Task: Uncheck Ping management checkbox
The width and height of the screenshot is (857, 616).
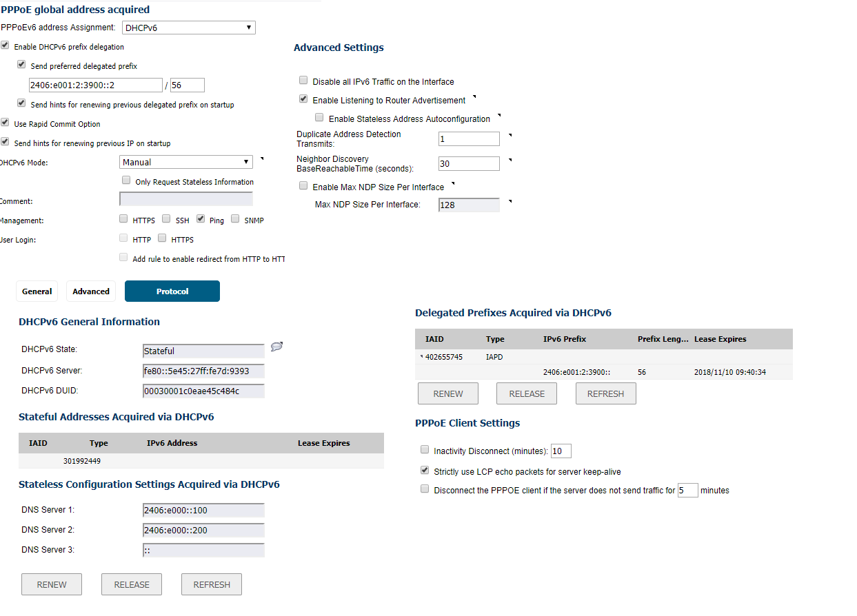Action: [x=201, y=219]
